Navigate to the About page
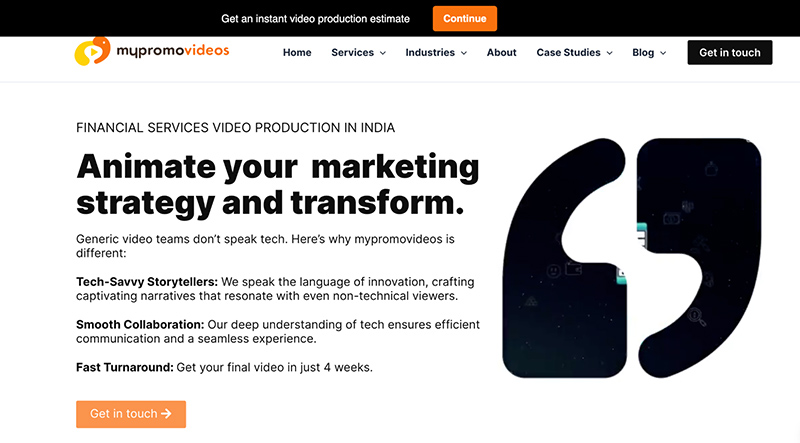 tap(502, 52)
